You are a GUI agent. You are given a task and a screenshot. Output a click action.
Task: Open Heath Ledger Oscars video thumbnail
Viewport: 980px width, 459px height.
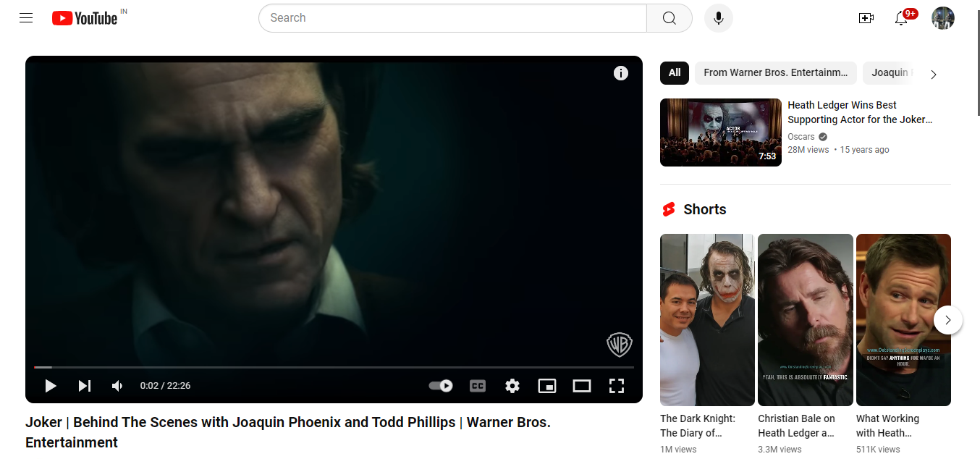tap(721, 132)
